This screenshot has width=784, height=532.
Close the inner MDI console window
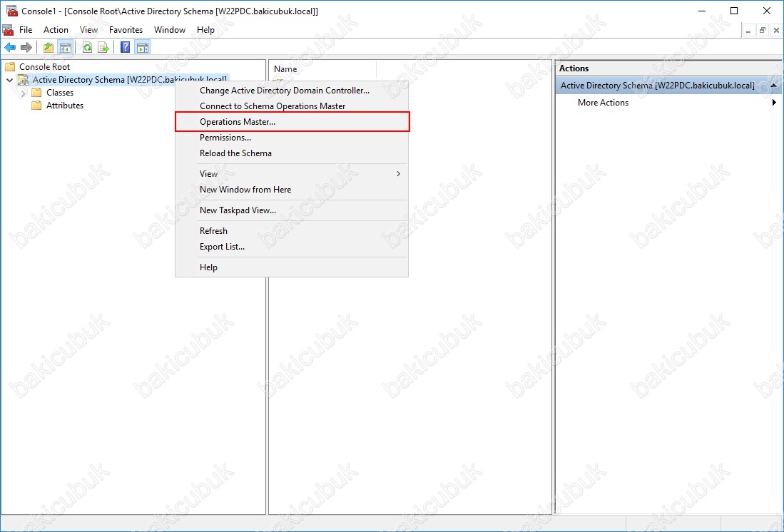tap(776, 31)
